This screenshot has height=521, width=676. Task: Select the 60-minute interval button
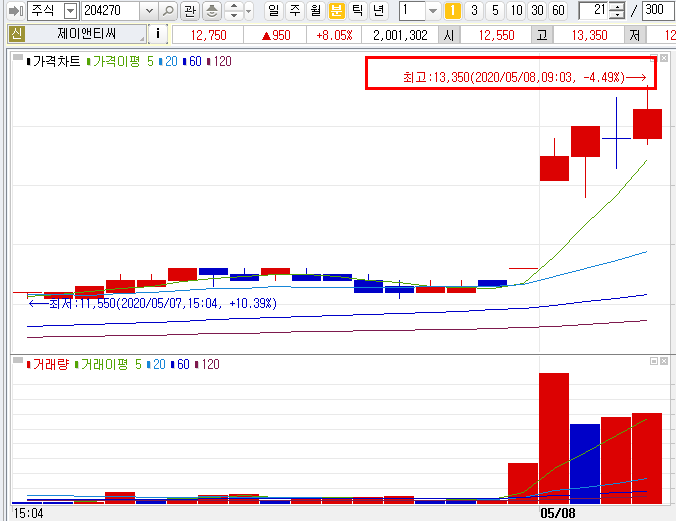click(x=559, y=11)
